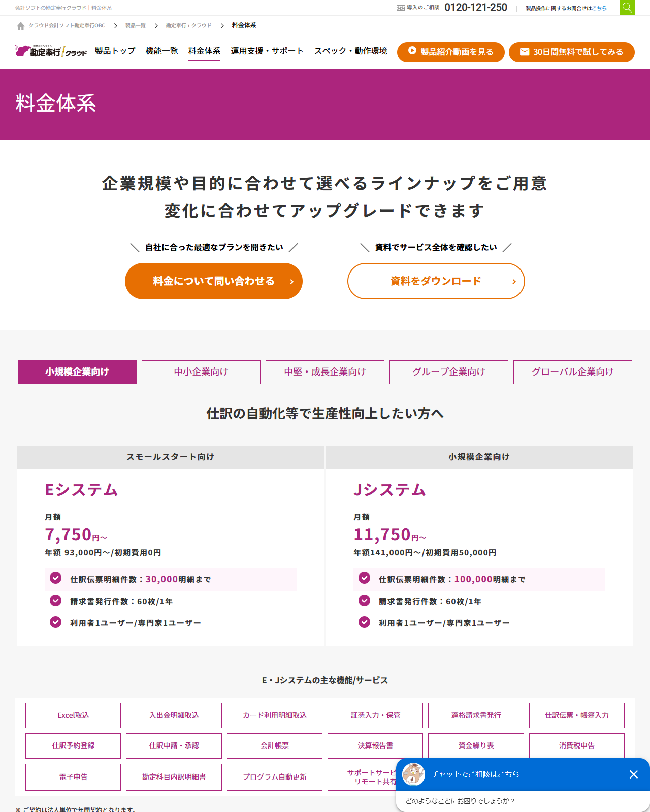Viewport: 650px width, 812px height.
Task: Click 製品紹介動画を見る button
Action: point(451,52)
